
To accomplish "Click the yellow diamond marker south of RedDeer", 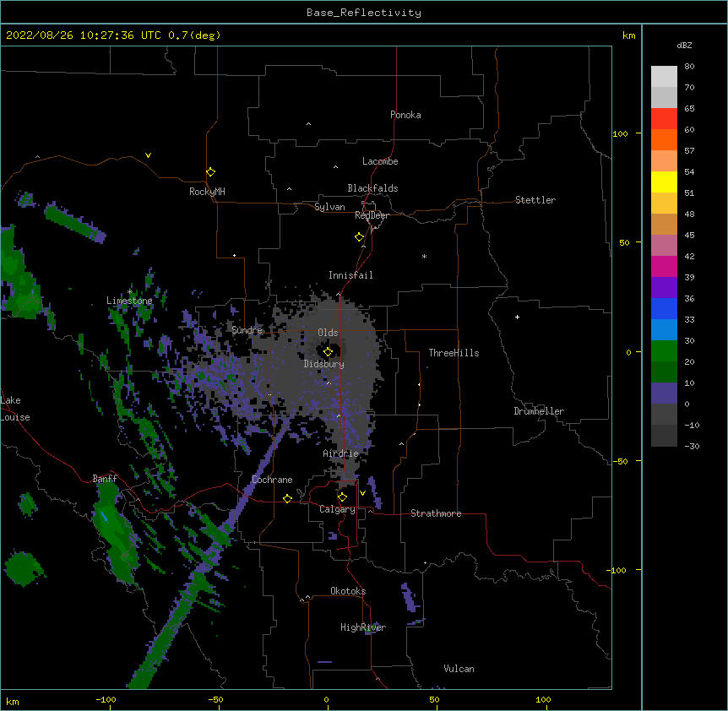I will coord(359,236).
